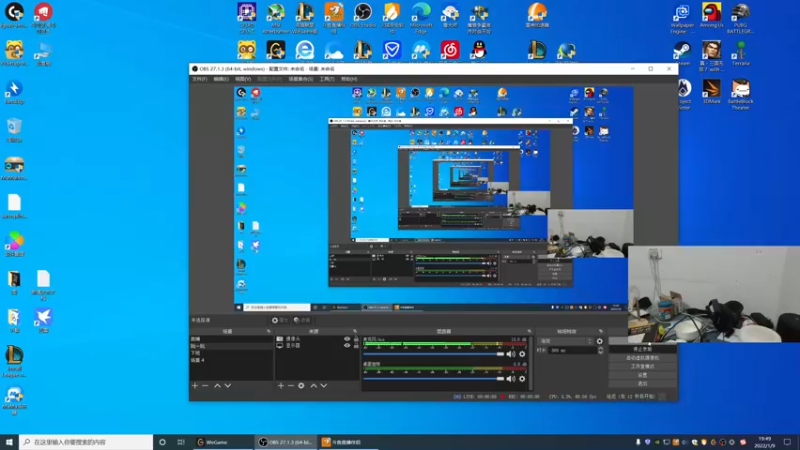Add a new scene with the plus icon
The width and height of the screenshot is (800, 450).
coord(194,386)
